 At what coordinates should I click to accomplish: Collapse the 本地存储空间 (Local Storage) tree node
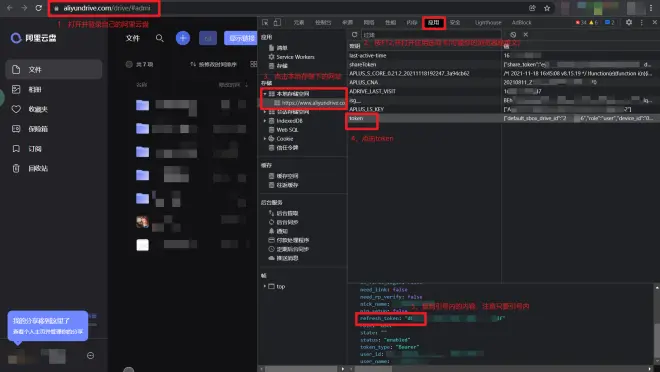coord(265,94)
